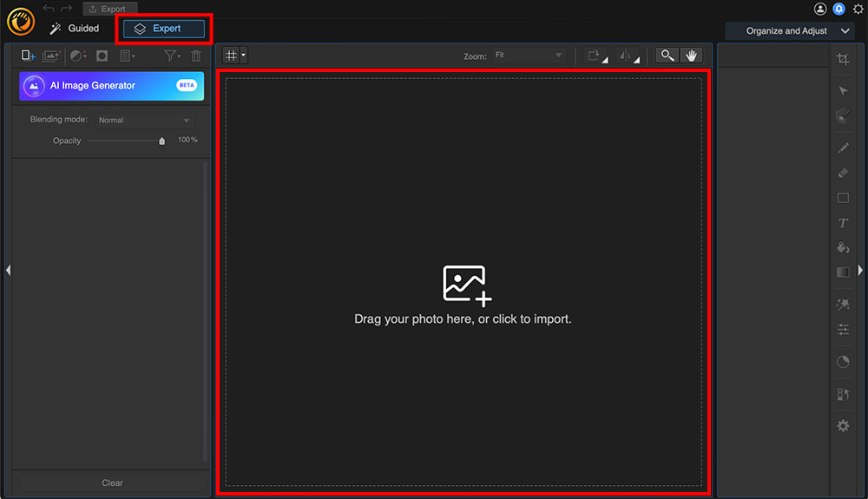Image resolution: width=868 pixels, height=499 pixels.
Task: Toggle the grid lines icon
Action: 232,56
